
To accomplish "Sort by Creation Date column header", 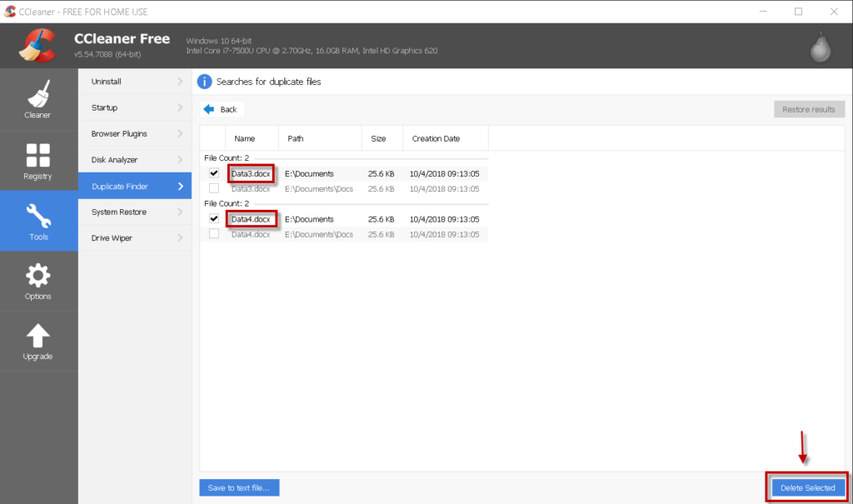I will [446, 138].
